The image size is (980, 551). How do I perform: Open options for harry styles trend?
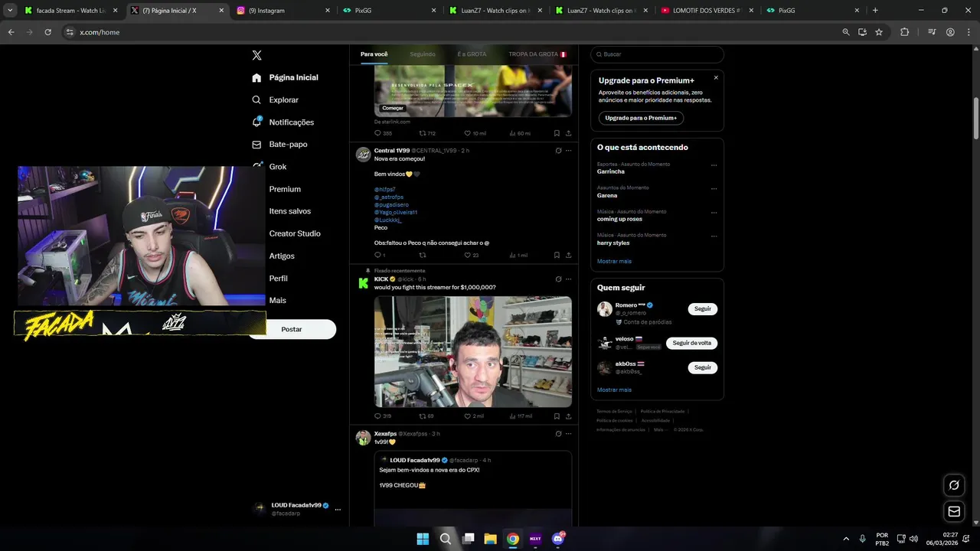coord(714,236)
